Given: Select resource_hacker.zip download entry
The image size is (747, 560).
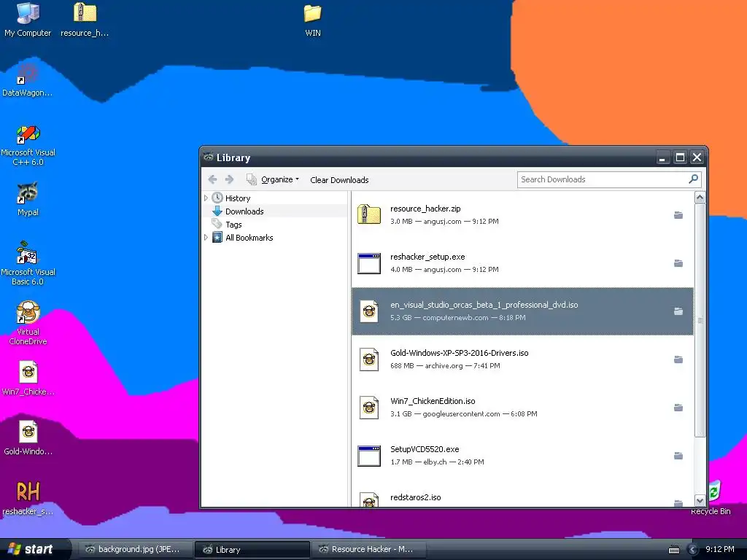Looking at the screenshot, I should coord(522,215).
